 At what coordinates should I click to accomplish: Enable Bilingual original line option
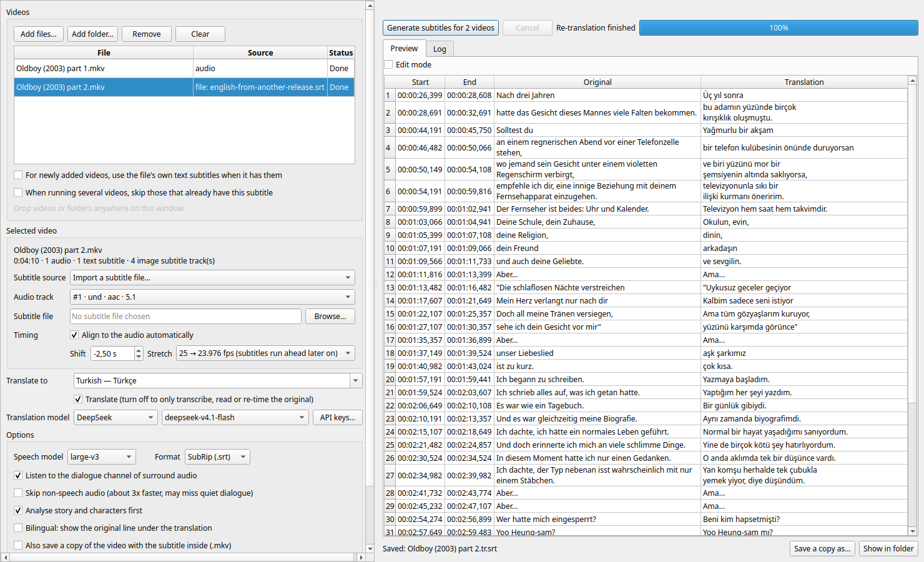click(x=19, y=528)
